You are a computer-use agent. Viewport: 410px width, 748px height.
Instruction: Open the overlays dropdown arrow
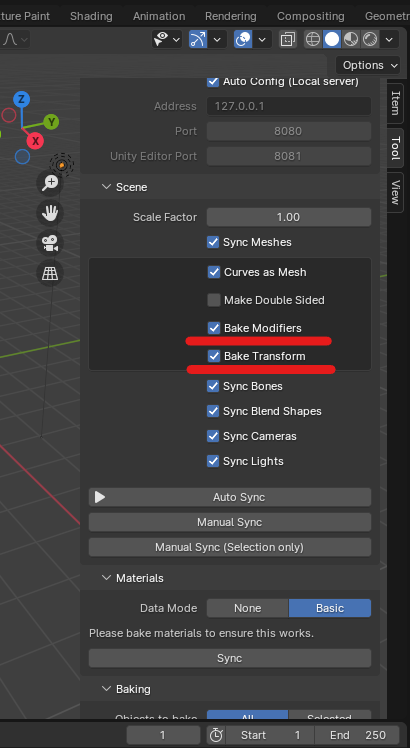pyautogui.click(x=262, y=39)
